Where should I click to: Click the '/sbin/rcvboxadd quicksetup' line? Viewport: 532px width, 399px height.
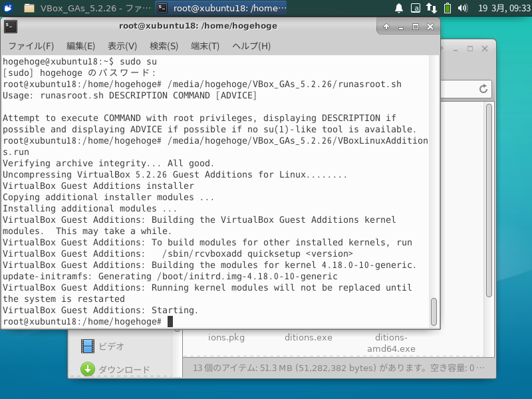(178, 253)
